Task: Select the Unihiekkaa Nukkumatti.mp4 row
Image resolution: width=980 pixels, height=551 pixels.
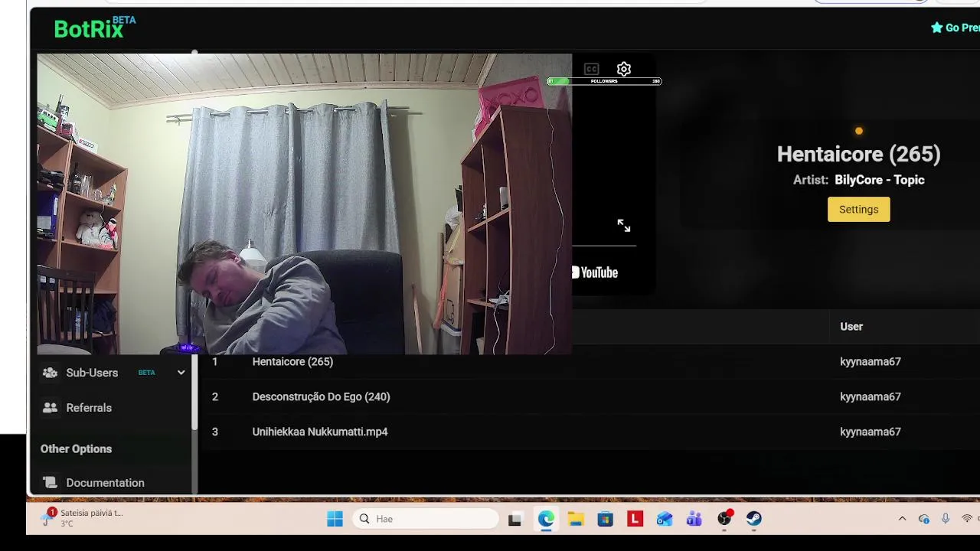Action: 590,432
